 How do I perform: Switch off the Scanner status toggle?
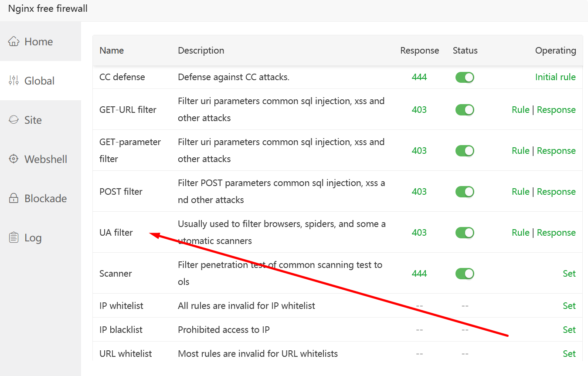465,274
